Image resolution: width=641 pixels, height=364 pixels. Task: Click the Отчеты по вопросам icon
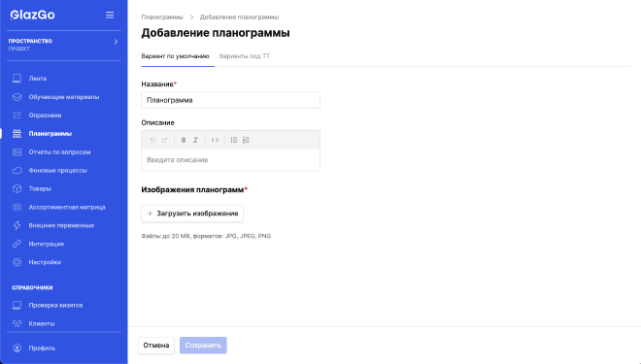click(17, 152)
